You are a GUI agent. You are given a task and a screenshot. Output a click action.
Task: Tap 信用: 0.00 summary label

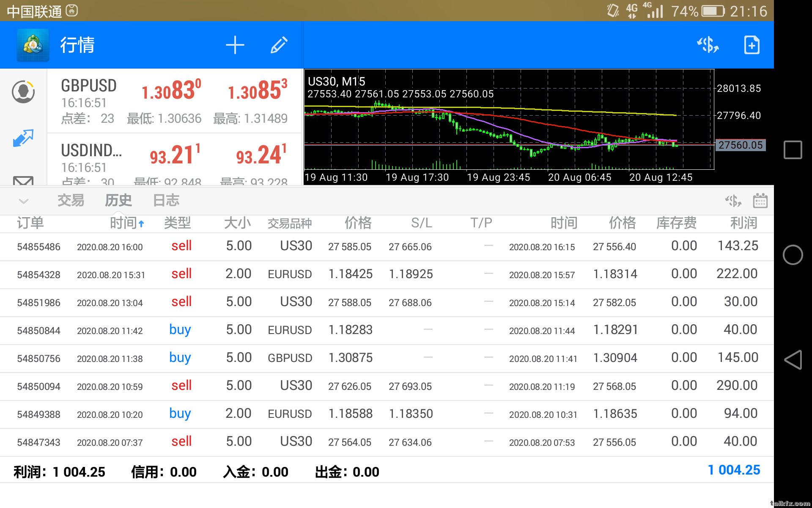164,472
